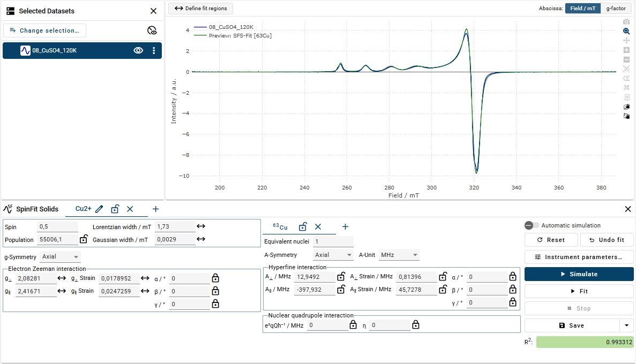
Task: Open the A-Unit MHz dropdown
Action: 399,255
